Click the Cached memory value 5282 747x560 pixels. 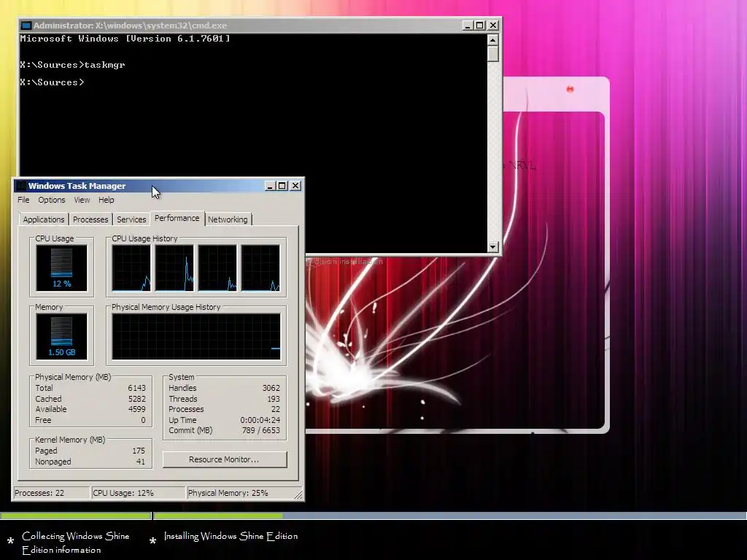(x=136, y=399)
